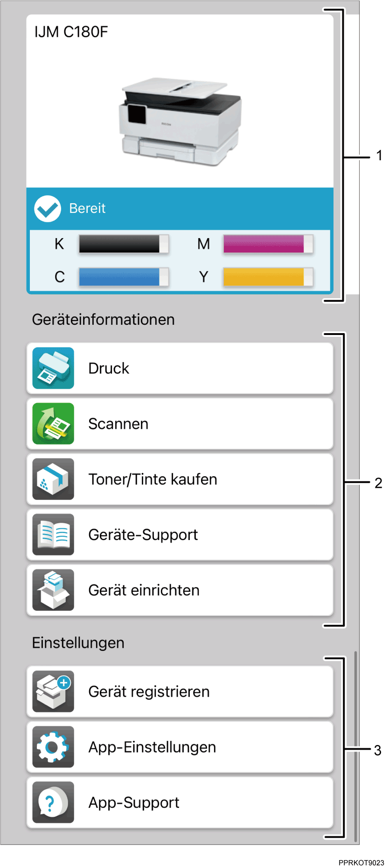Select the Scannen function entry

tap(180, 423)
